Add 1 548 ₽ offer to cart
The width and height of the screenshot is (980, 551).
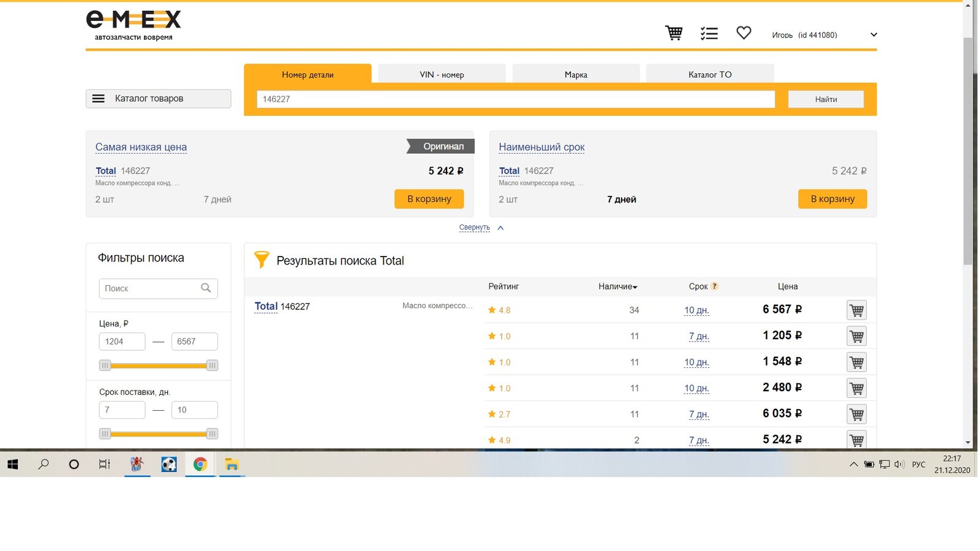857,362
